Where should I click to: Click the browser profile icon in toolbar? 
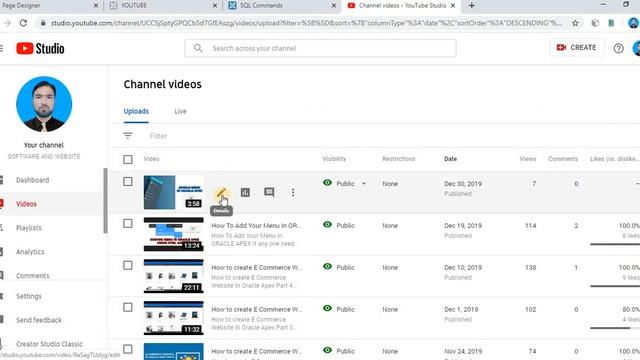(633, 23)
